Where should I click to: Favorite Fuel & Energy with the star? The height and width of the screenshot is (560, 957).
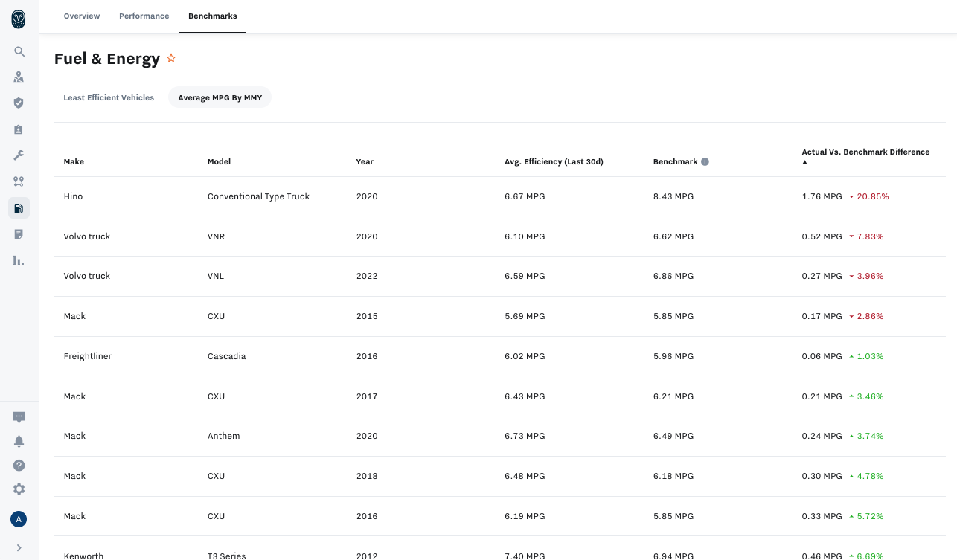[171, 58]
